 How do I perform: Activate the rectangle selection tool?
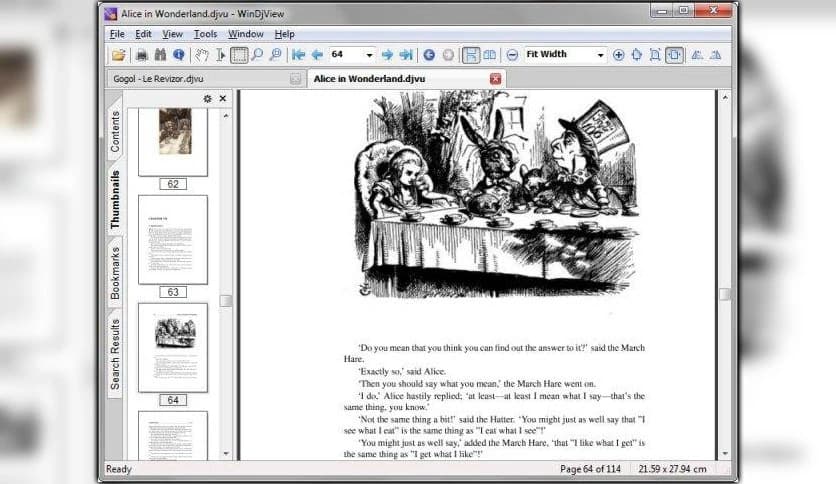[x=239, y=55]
